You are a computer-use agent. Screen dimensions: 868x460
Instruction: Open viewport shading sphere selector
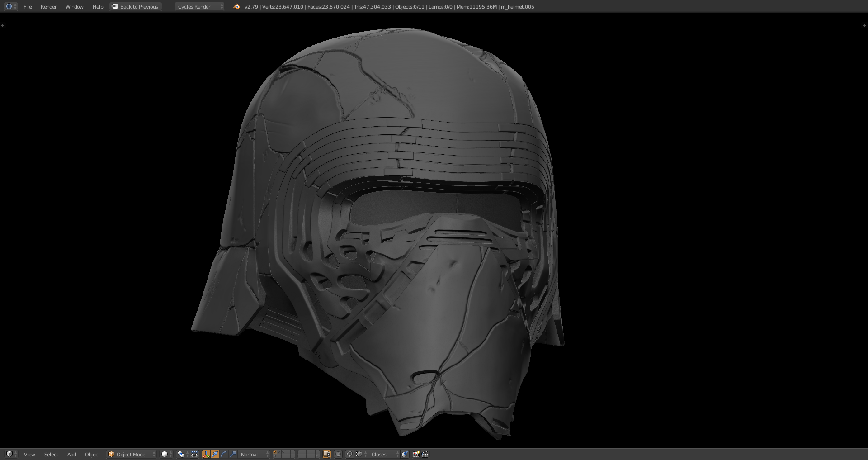click(x=167, y=454)
